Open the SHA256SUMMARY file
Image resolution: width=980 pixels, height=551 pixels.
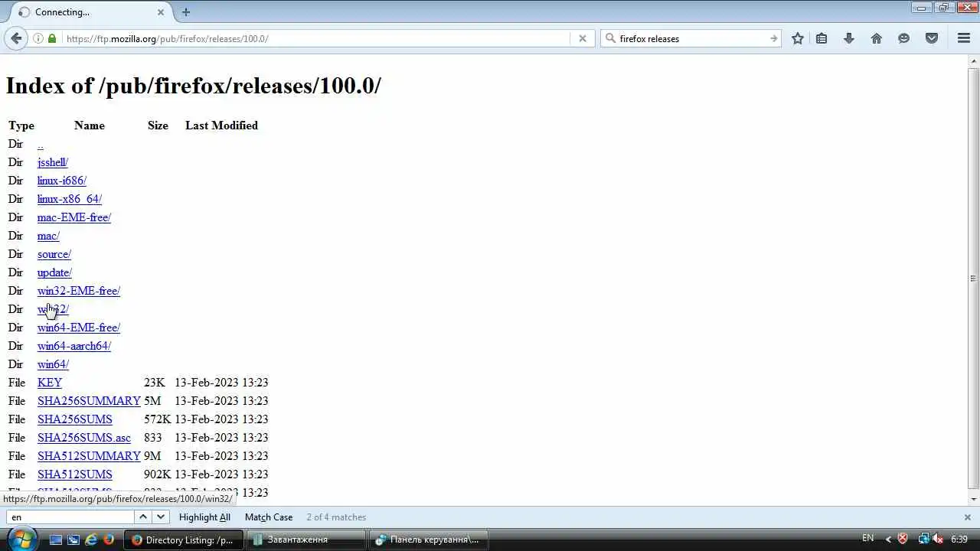tap(89, 401)
